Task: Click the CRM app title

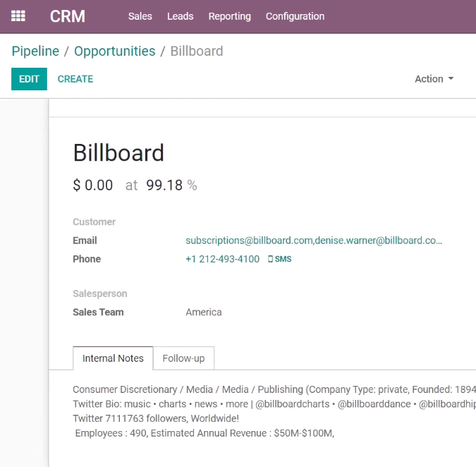Action: pos(68,16)
